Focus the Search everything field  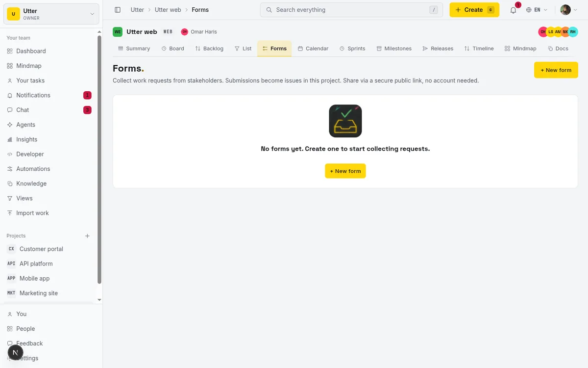tap(351, 10)
